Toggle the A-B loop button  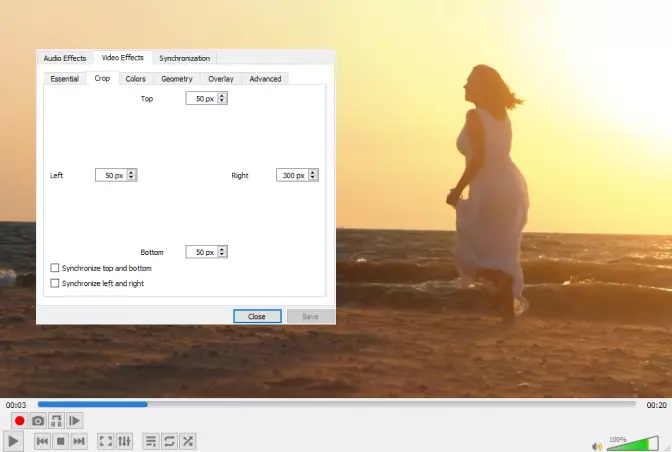[x=56, y=421]
